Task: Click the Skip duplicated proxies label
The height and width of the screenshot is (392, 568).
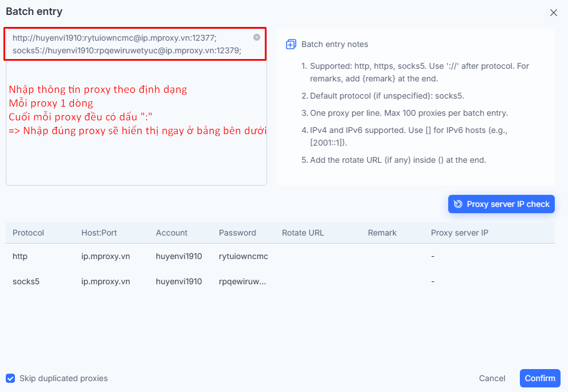Action: pyautogui.click(x=64, y=378)
